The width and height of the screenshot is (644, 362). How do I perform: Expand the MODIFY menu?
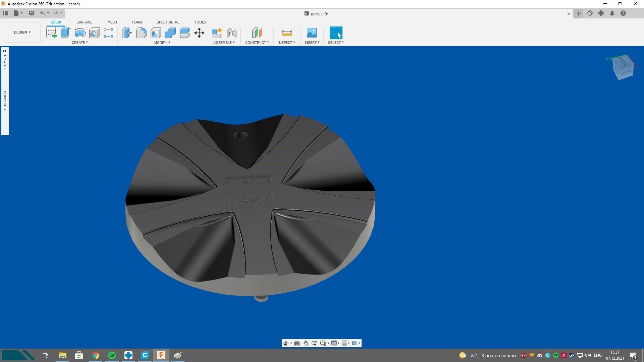click(x=162, y=43)
